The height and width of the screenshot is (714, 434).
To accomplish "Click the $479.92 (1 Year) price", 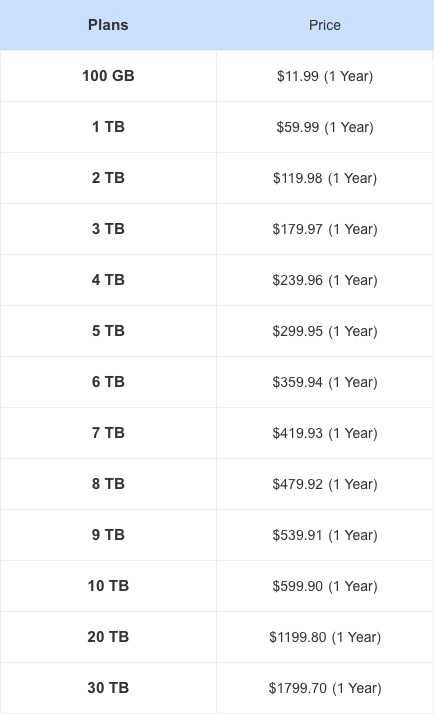I will (325, 484).
